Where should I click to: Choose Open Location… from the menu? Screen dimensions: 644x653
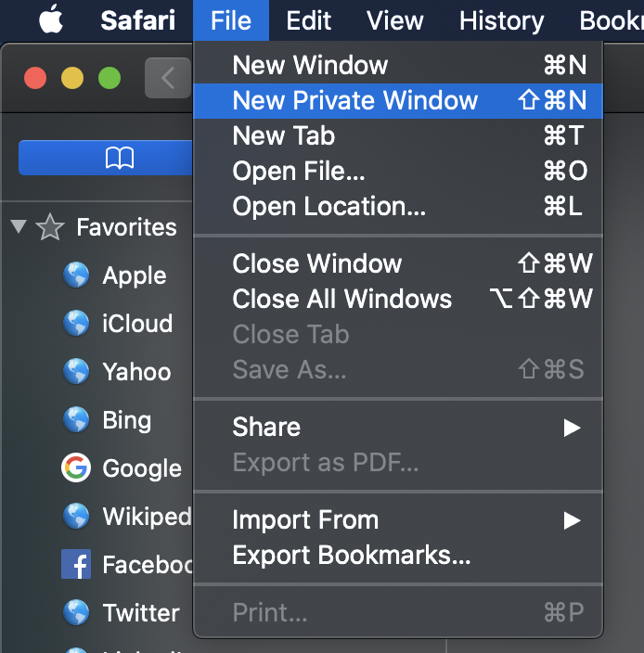(398, 207)
